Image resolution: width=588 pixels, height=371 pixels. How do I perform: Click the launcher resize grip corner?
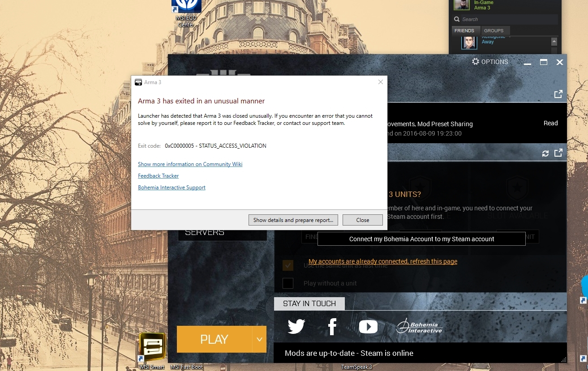click(563, 359)
